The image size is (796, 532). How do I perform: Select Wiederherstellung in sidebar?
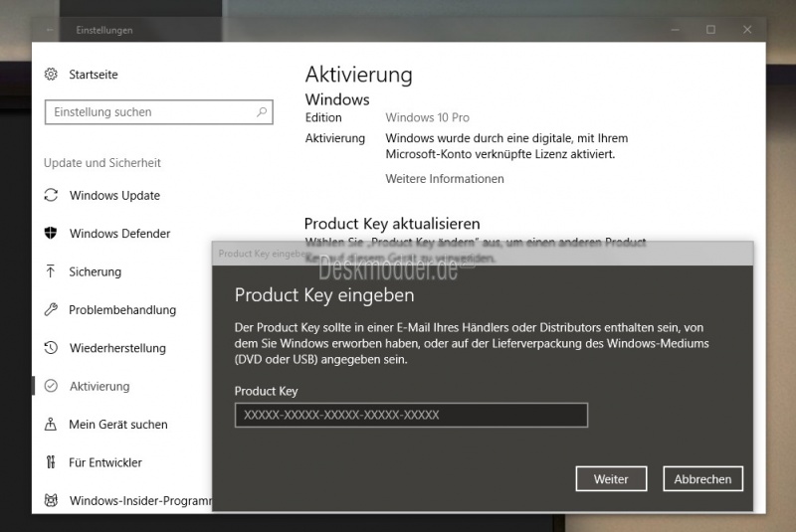click(x=117, y=348)
